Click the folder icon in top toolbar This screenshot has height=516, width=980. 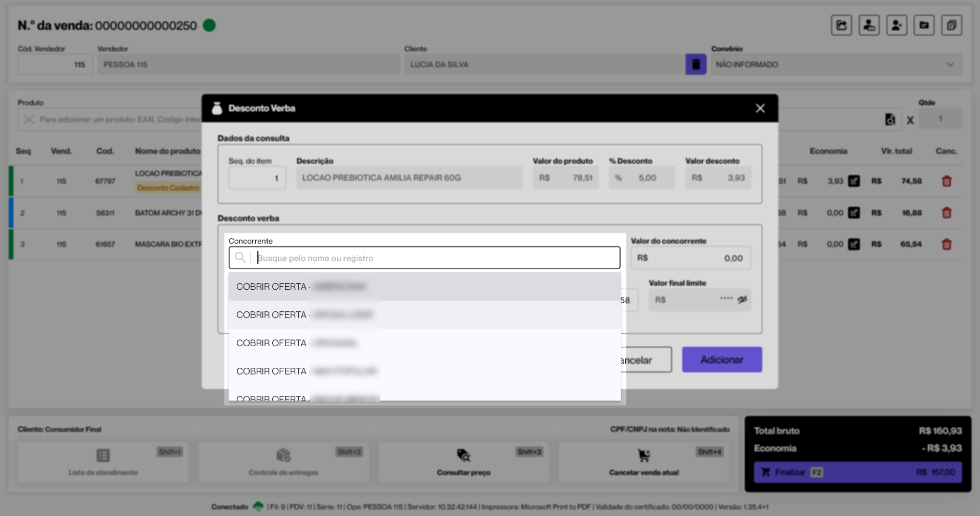pyautogui.click(x=924, y=25)
